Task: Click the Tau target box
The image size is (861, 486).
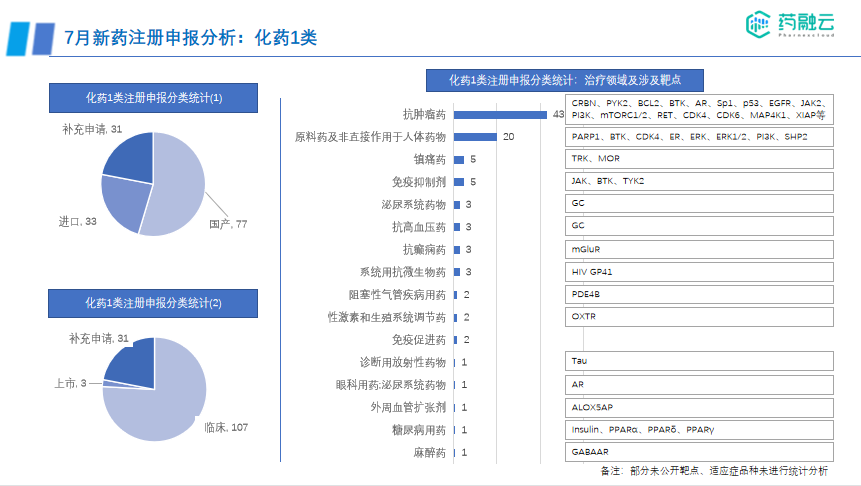Action: 699,361
